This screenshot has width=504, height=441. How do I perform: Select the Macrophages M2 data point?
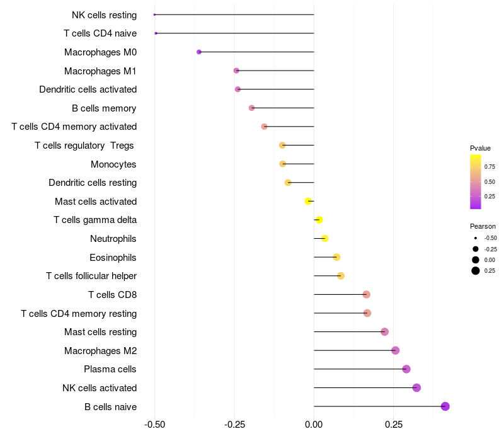[x=396, y=350]
